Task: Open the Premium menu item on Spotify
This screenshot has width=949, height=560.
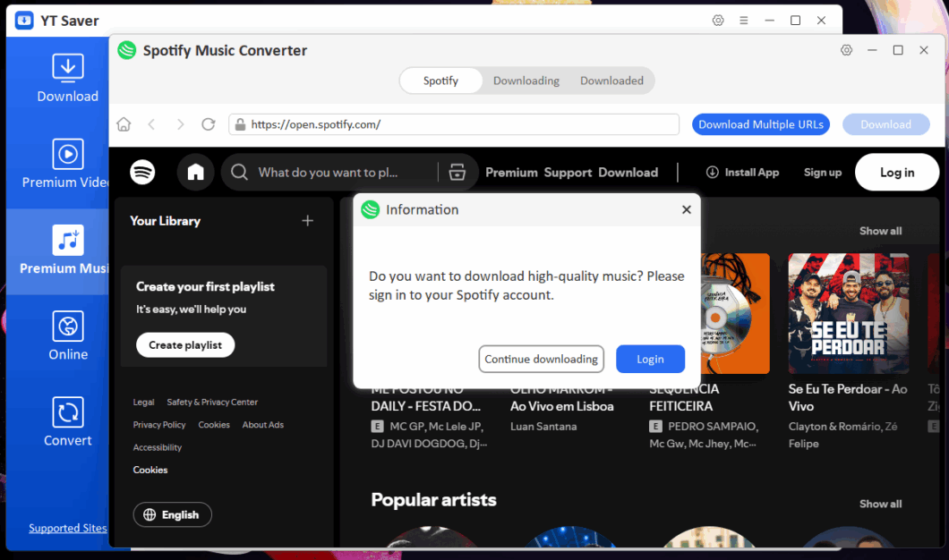Action: (511, 172)
